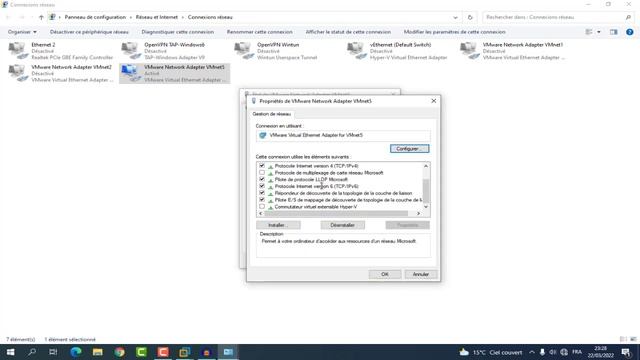The image size is (640, 360).
Task: Expand the breadcrumb arrow after Panneau de configuration
Action: tap(131, 17)
